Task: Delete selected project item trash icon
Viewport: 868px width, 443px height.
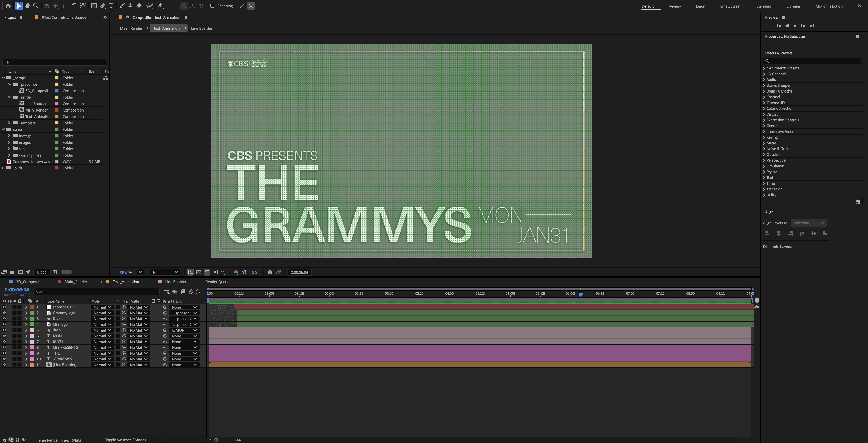Action: coord(55,272)
